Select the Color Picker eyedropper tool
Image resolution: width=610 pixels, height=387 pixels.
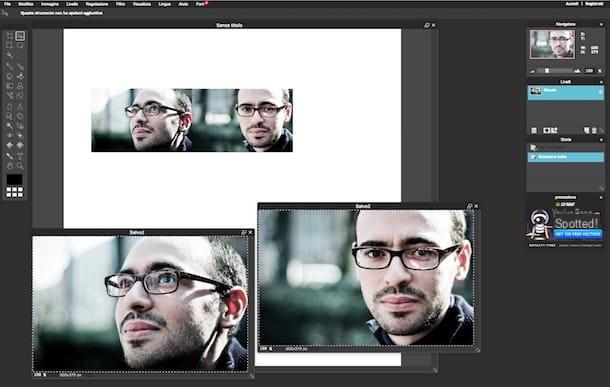pyautogui.click(x=9, y=156)
